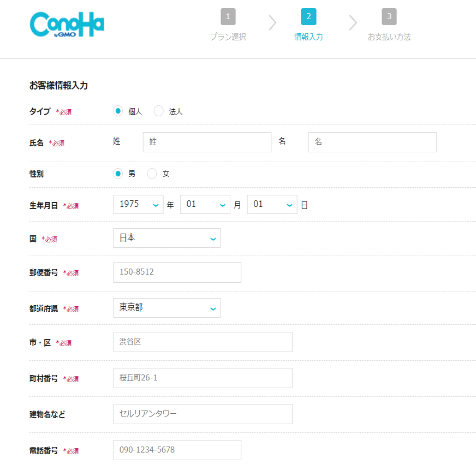Focus the 姓 last name field

pos(207,142)
